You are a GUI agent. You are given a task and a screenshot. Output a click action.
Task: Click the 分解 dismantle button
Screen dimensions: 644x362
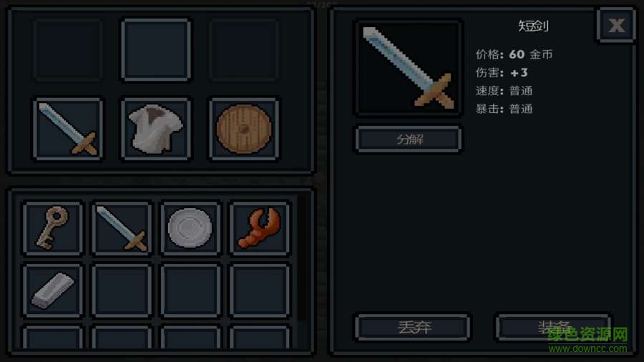point(409,140)
